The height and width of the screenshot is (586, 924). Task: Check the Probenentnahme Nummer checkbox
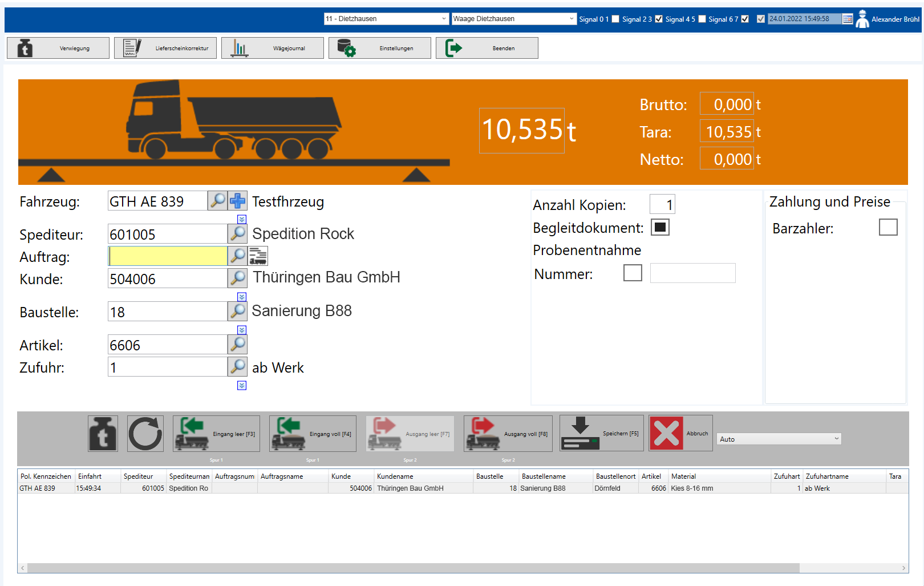click(x=633, y=273)
